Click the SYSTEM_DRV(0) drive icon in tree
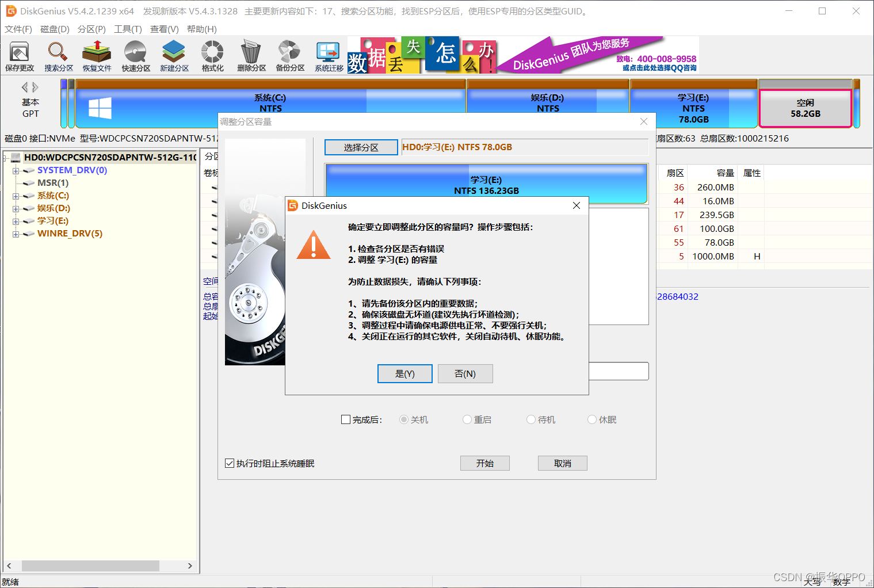The image size is (874, 588). click(29, 170)
